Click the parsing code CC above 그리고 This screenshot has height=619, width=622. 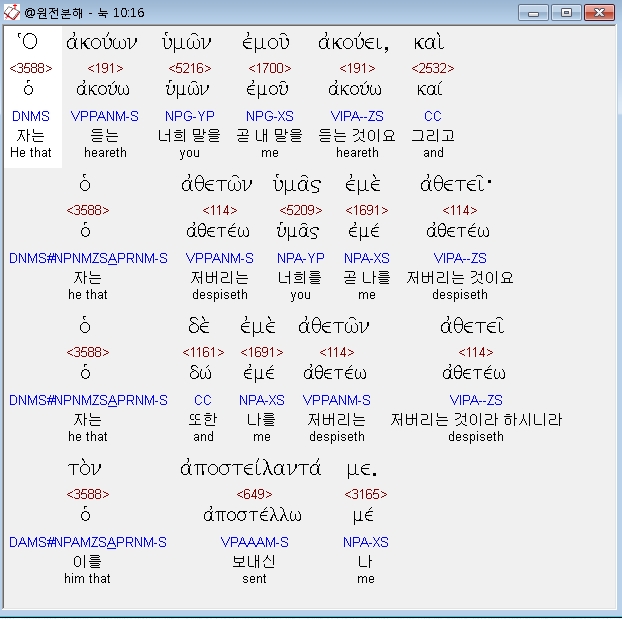(x=432, y=116)
